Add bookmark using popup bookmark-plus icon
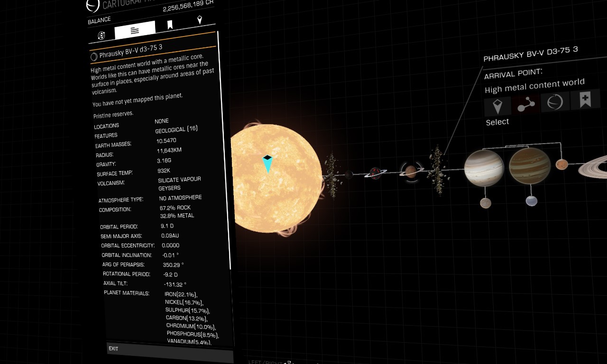 coord(585,100)
